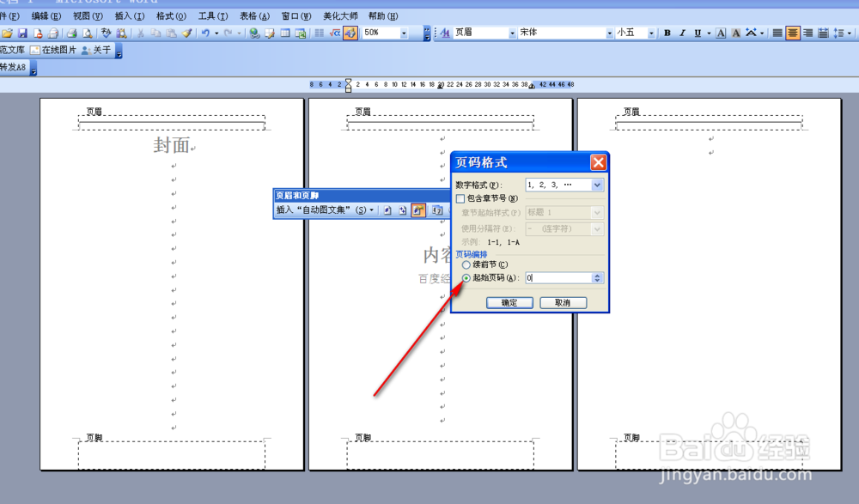Click the Insert Hyperlink globe icon

click(x=254, y=33)
